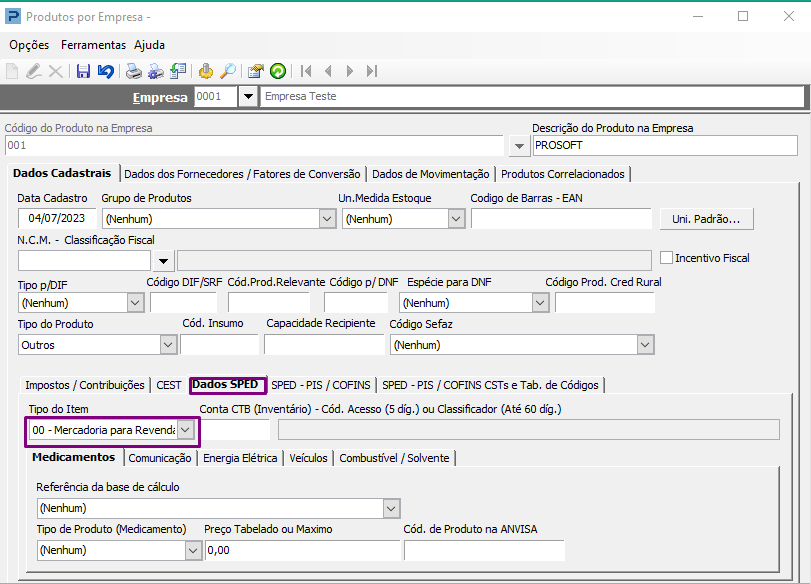This screenshot has height=584, width=811.
Task: Switch to the Energia Elétrica sub-tab
Action: 240,458
